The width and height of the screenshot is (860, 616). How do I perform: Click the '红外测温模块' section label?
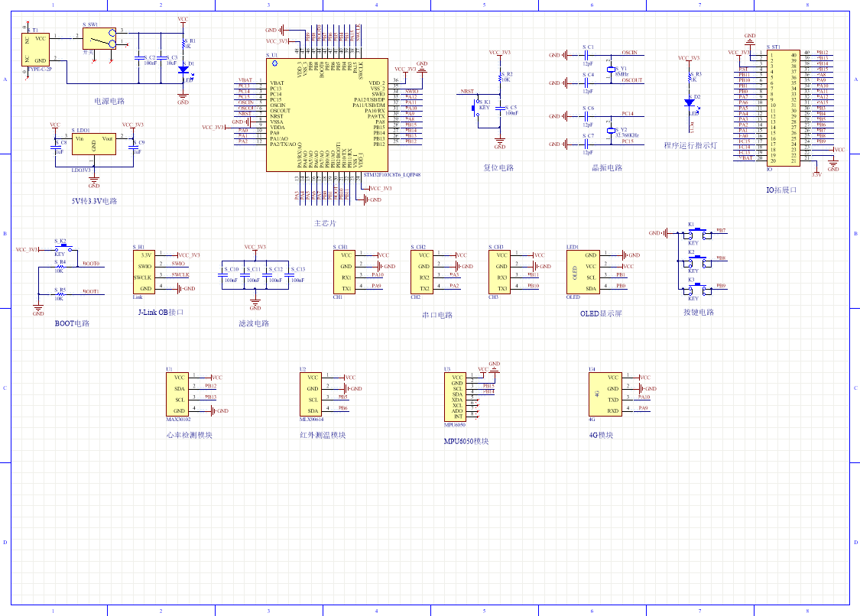point(323,435)
